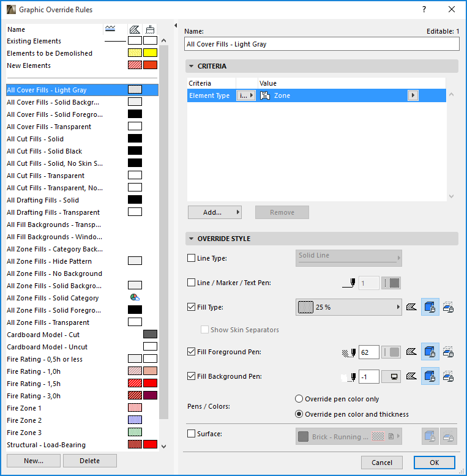Select rule All Drafting Fills - Solid
This screenshot has width=467, height=476.
(x=82, y=200)
